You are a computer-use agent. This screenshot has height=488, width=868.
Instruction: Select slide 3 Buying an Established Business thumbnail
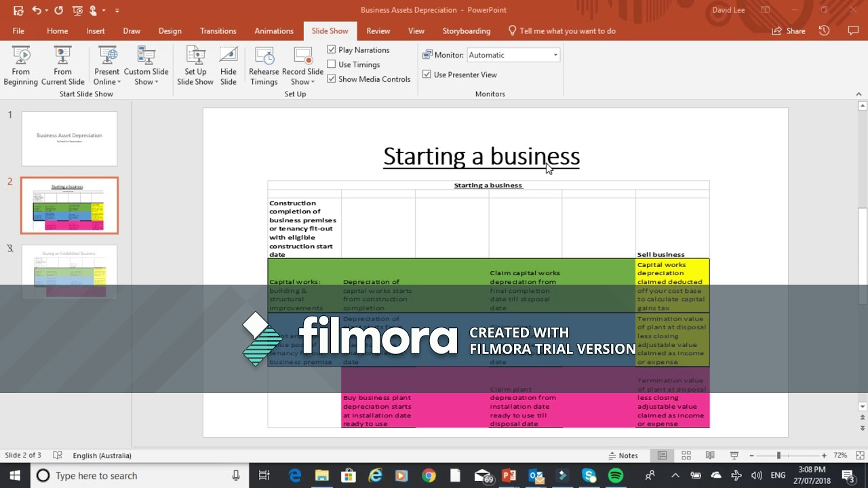[69, 272]
